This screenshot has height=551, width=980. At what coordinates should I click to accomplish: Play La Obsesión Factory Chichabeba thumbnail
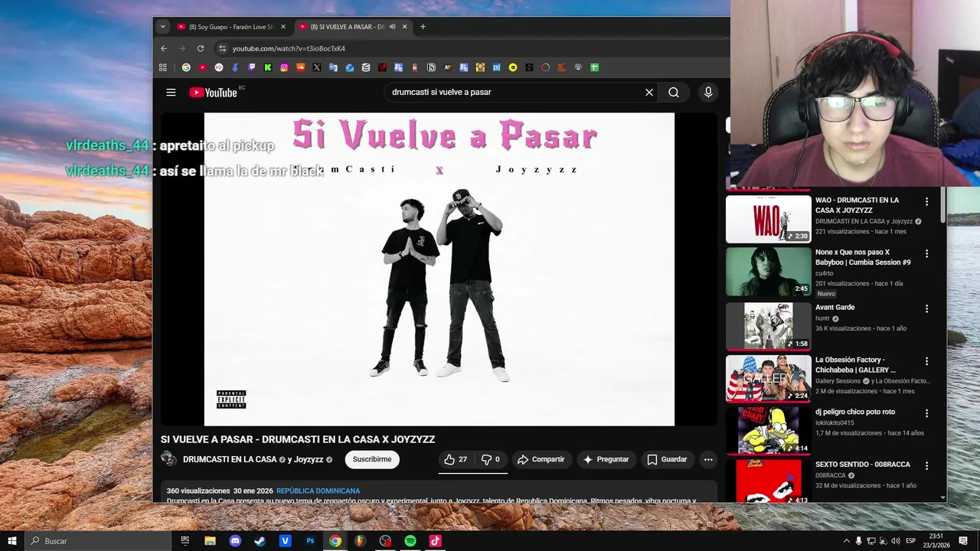coord(769,378)
